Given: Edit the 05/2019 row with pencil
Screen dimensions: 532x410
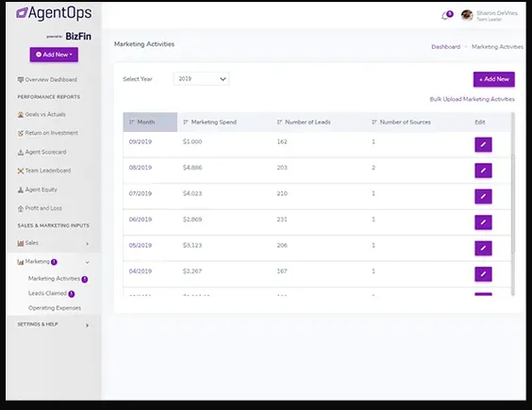Looking at the screenshot, I should point(483,248).
